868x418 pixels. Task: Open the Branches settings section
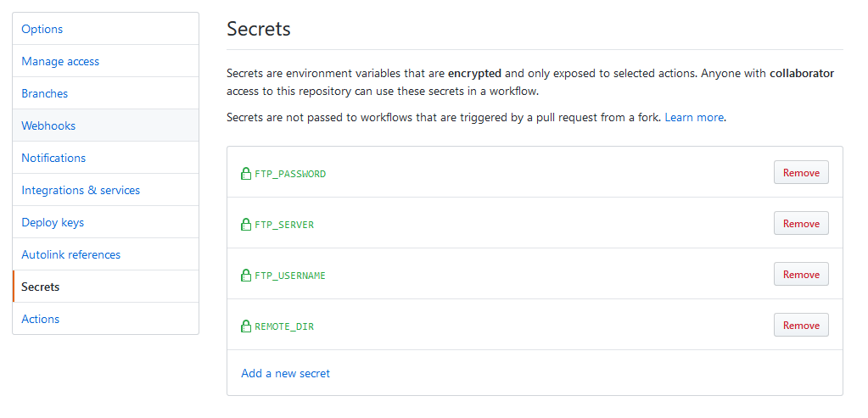coord(105,93)
